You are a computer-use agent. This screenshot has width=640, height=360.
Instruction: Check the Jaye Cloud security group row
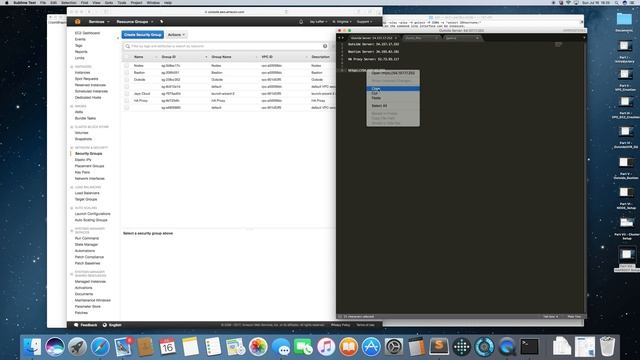[127, 93]
